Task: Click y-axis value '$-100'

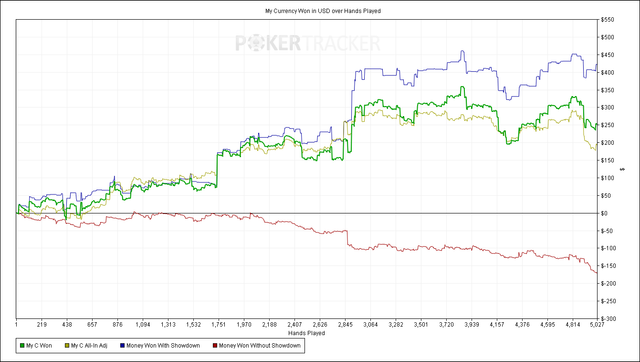Action: (608, 248)
